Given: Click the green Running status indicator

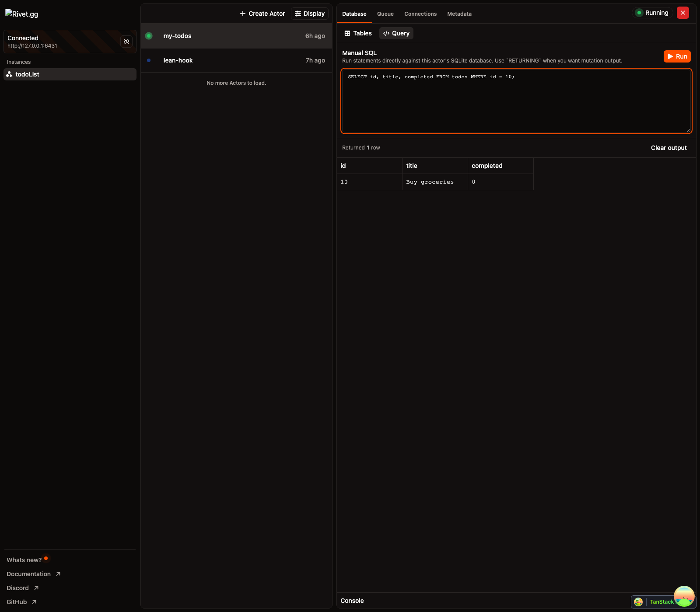Looking at the screenshot, I should [640, 13].
